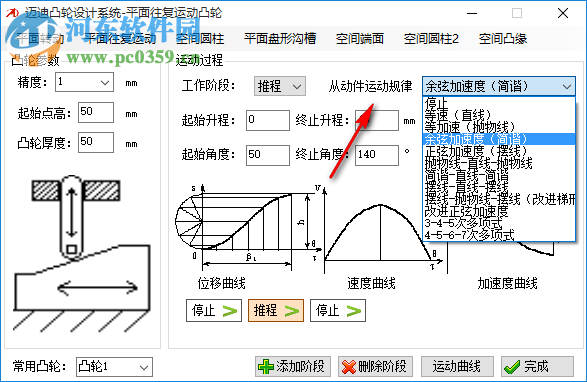Click the 完成 button
The image size is (587, 382).
click(x=537, y=366)
